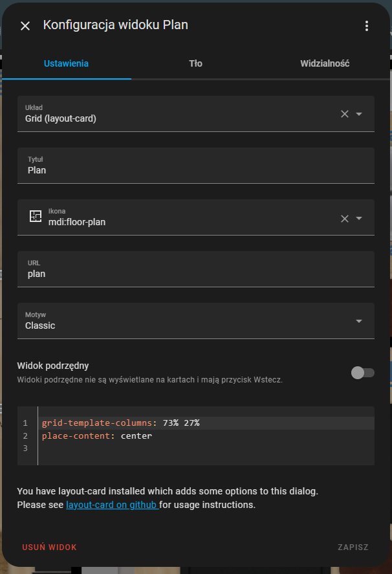The image size is (392, 574).
Task: Clear the mdi:floor-plan icon value
Action: click(x=344, y=219)
